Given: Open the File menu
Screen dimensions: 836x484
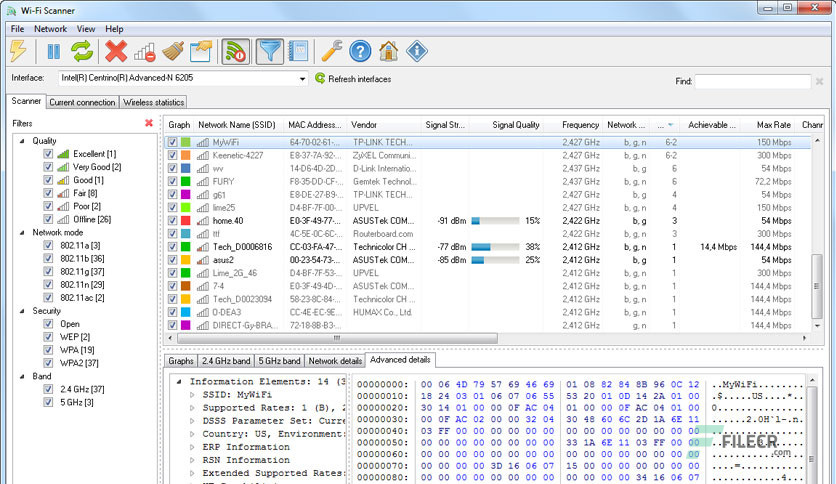Looking at the screenshot, I should 17,29.
